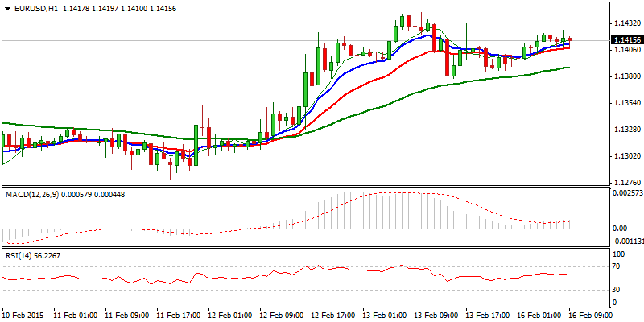Select the 1.13020 price axis label
This screenshot has height=322, width=644.
coord(627,156)
